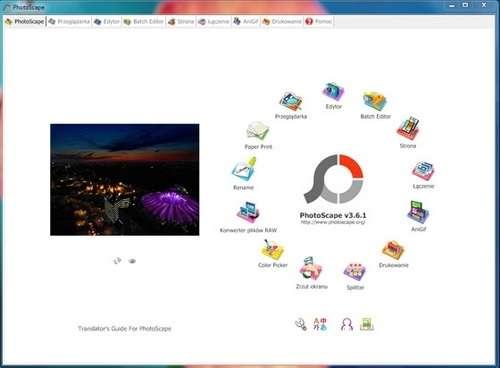Screen dimensions: 500x368
Task: Click the user silhouette icon at bottom
Action: (347, 324)
